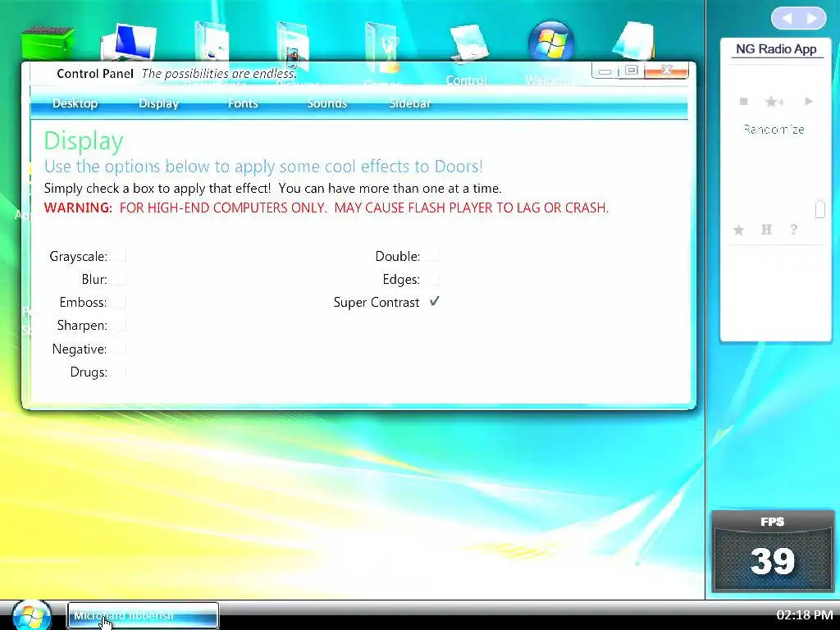
Task: Switch to the Sidebar tab
Action: point(410,103)
